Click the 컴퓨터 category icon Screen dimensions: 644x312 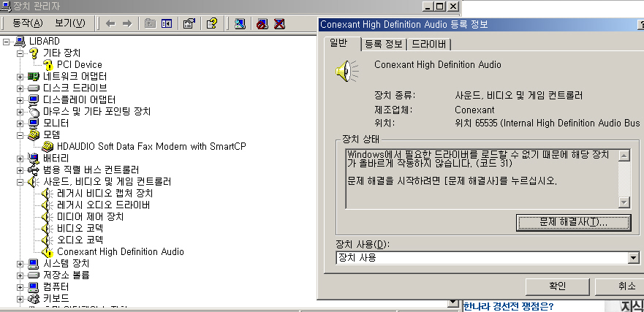coord(34,286)
